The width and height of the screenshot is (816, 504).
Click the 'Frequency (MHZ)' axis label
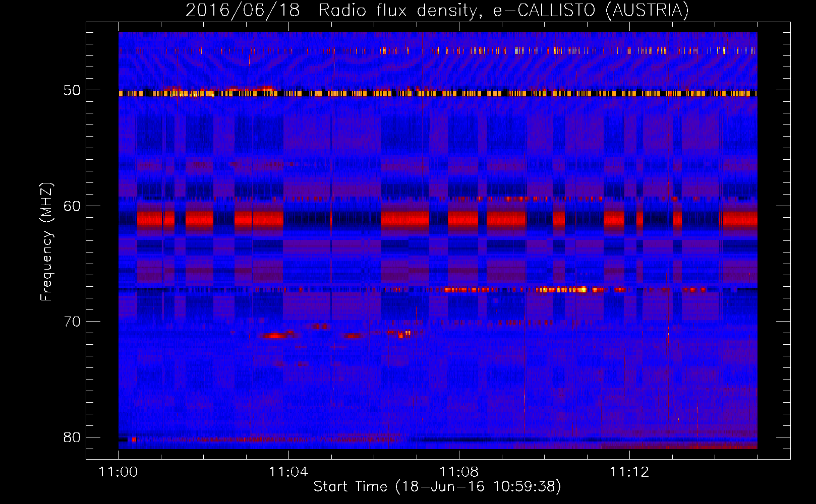(x=46, y=242)
